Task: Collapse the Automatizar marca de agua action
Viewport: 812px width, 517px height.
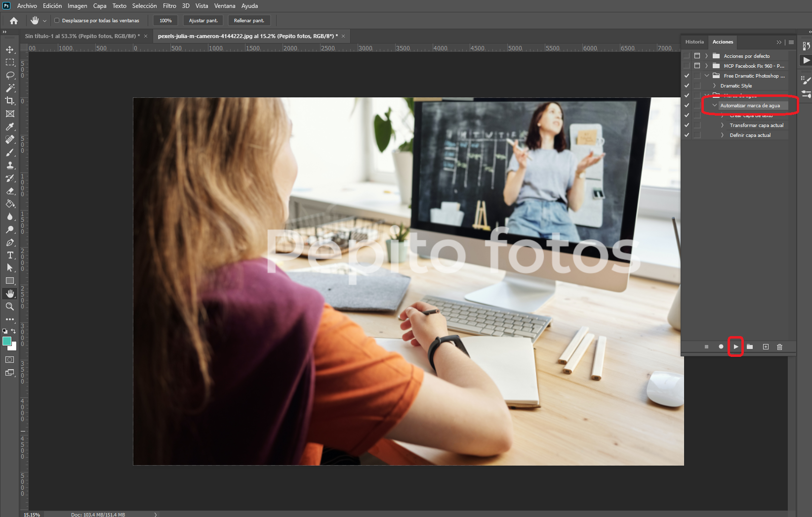Action: pos(714,106)
